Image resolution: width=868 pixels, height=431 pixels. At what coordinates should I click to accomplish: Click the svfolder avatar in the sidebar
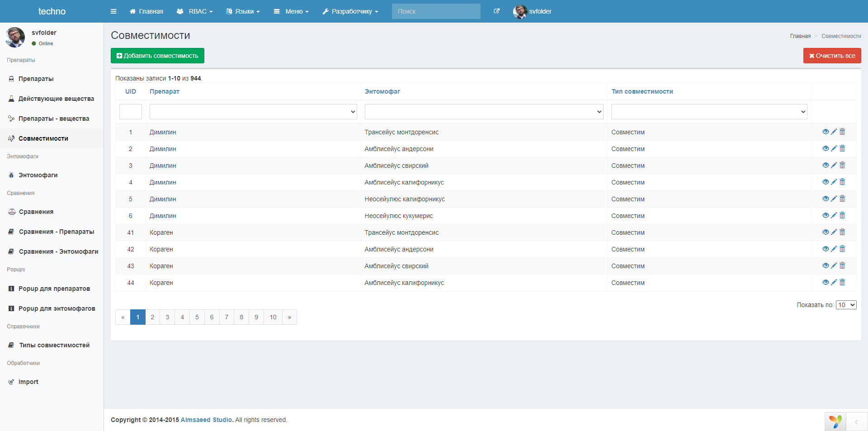(x=15, y=37)
